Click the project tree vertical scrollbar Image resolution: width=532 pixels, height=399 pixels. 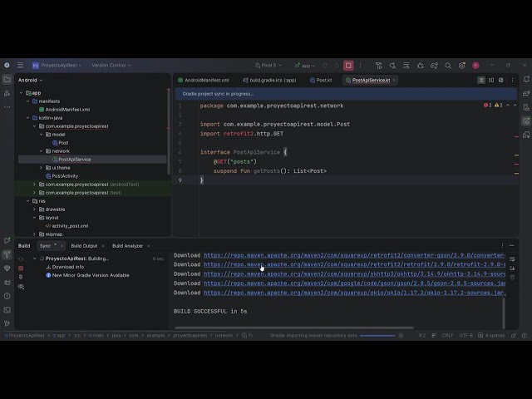(169, 131)
